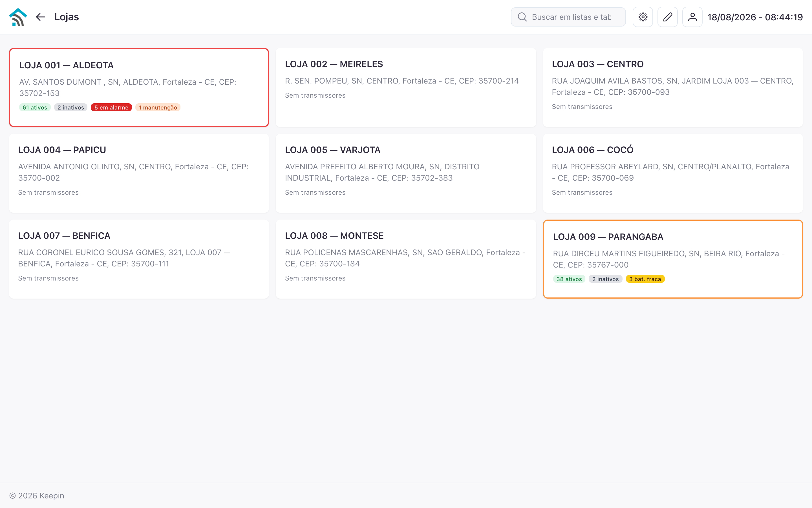Click the '38 ativos' badge
812x508 pixels.
point(569,279)
